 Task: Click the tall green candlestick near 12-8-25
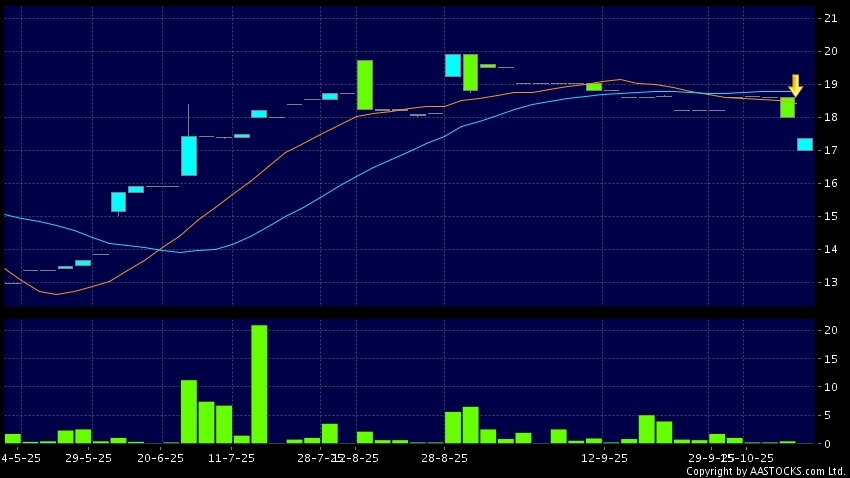365,84
